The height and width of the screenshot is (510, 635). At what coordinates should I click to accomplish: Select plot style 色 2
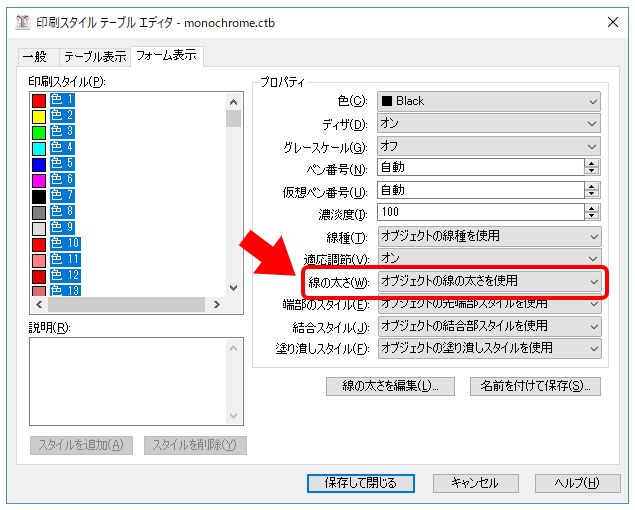tap(62, 115)
